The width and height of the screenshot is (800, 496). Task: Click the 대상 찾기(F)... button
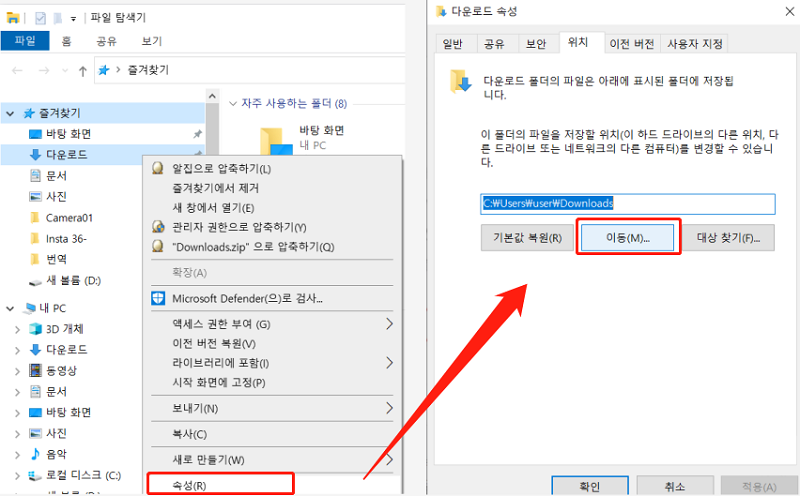pyautogui.click(x=728, y=238)
